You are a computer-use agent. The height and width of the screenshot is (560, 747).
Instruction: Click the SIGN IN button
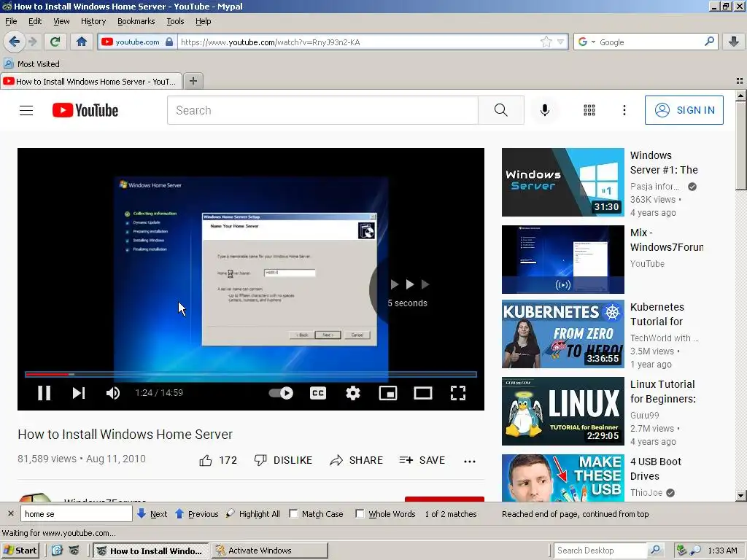pyautogui.click(x=684, y=110)
